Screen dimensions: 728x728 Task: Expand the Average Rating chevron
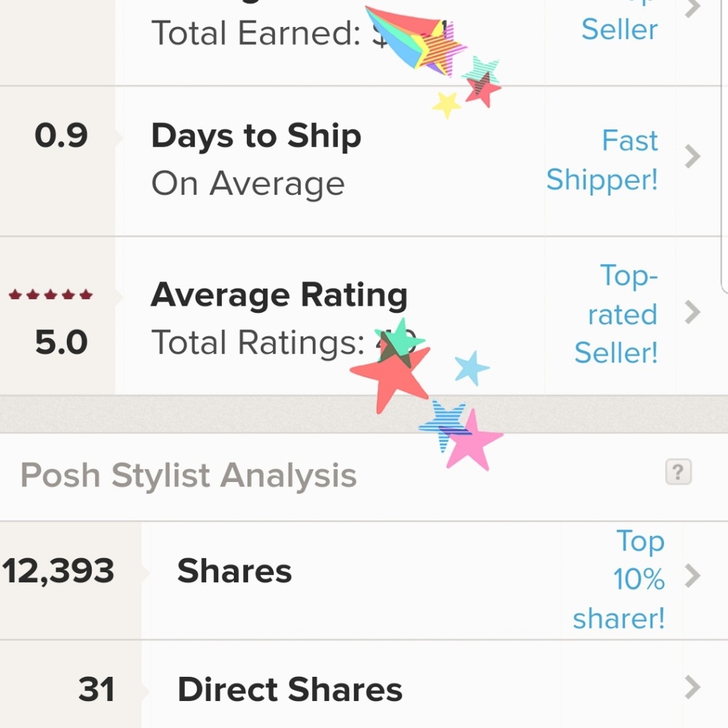[x=693, y=313]
